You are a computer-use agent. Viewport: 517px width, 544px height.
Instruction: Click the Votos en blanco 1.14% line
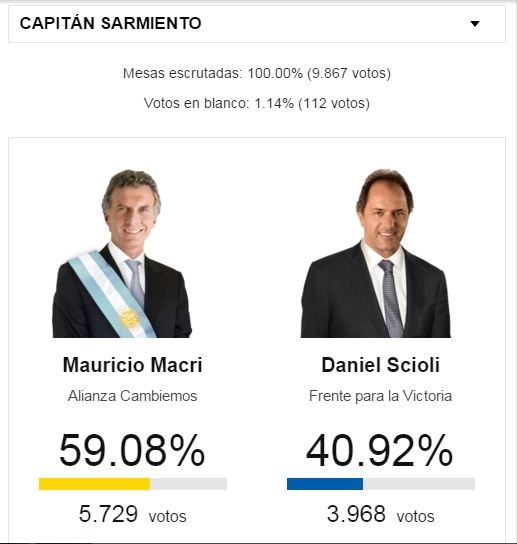(257, 103)
